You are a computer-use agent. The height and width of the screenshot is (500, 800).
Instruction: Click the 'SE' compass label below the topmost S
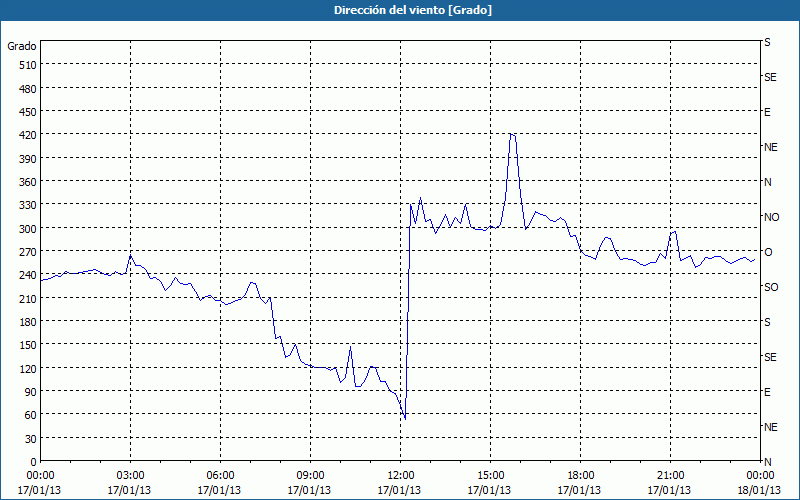click(x=770, y=77)
